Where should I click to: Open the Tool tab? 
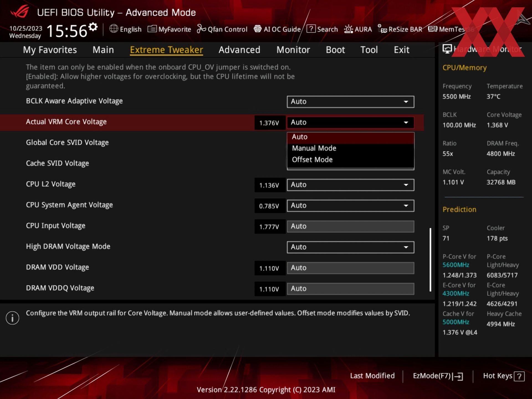pos(369,50)
